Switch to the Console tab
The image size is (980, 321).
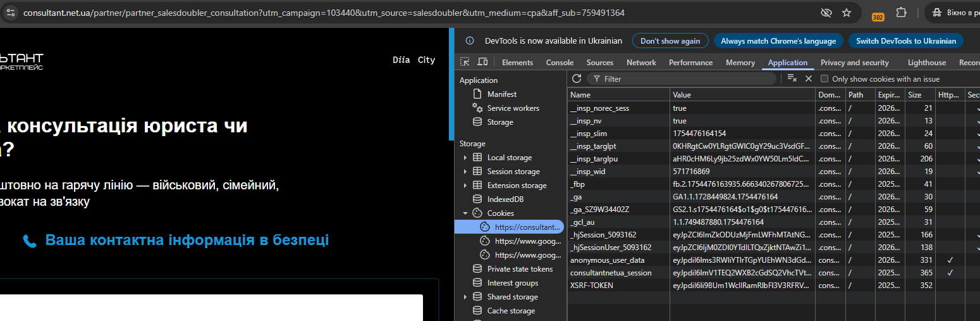coord(560,63)
